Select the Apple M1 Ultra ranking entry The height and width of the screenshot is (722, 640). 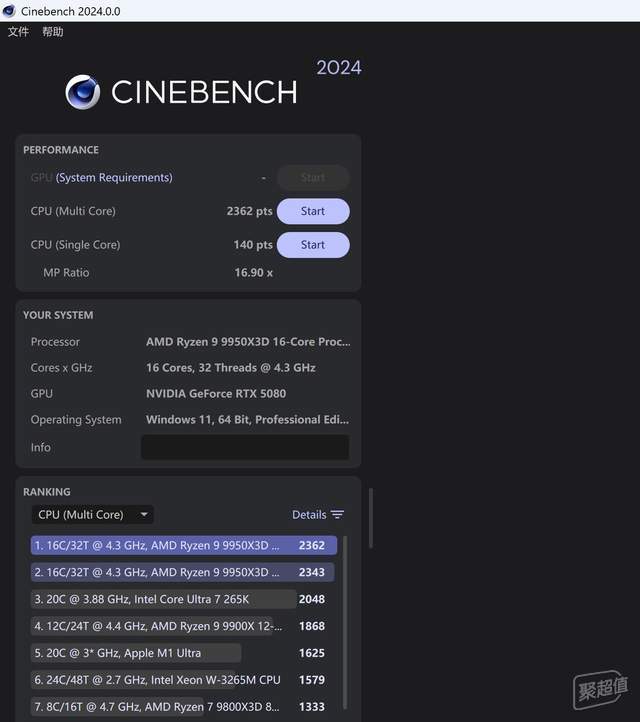[x=184, y=653]
